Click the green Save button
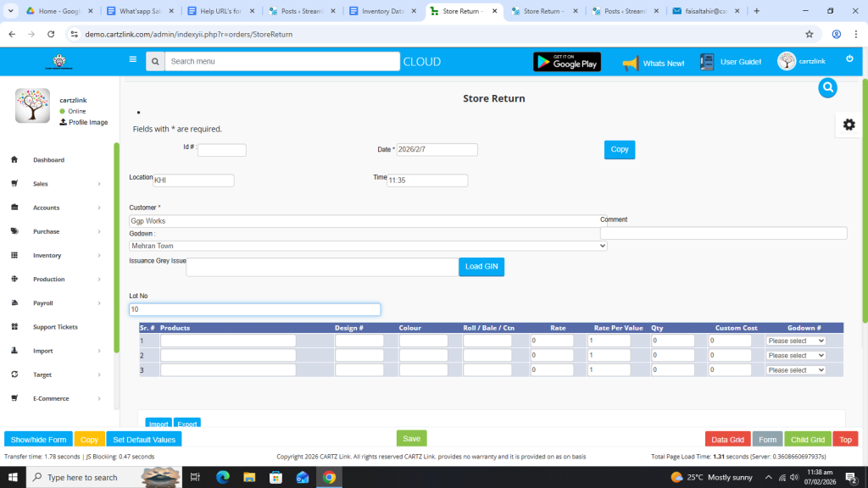 (x=411, y=439)
